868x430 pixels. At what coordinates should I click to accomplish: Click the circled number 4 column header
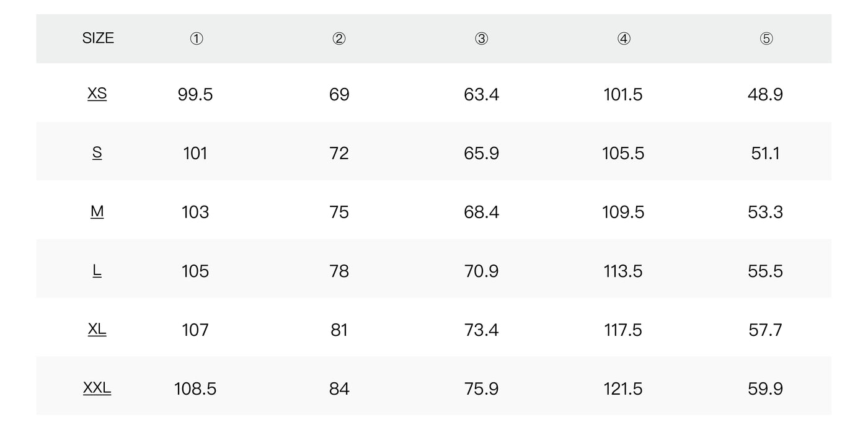pyautogui.click(x=624, y=39)
